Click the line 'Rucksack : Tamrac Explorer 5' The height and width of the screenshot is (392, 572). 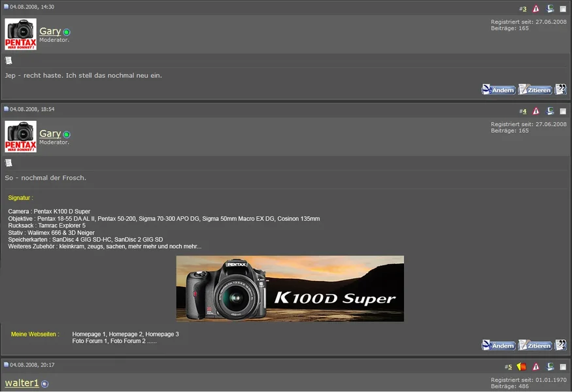(46, 225)
